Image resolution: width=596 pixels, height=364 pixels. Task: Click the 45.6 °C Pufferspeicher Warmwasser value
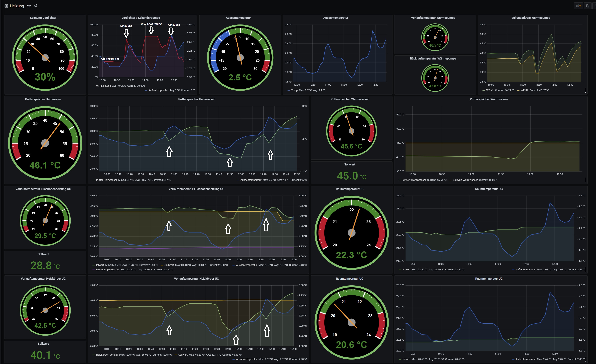pyautogui.click(x=351, y=146)
